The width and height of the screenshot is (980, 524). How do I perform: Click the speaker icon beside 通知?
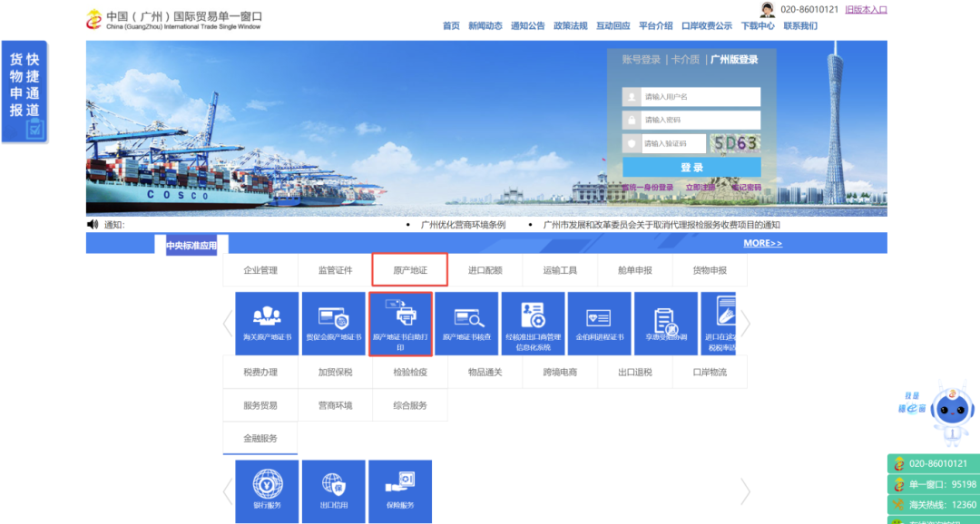click(93, 224)
